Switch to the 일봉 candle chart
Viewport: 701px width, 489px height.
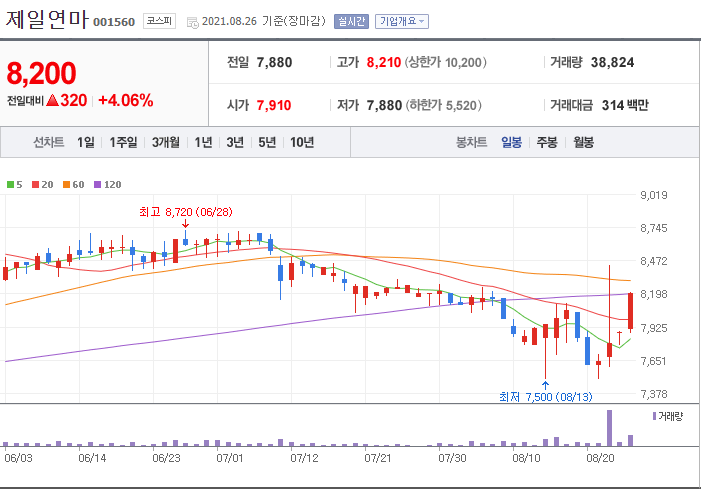pyautogui.click(x=511, y=142)
